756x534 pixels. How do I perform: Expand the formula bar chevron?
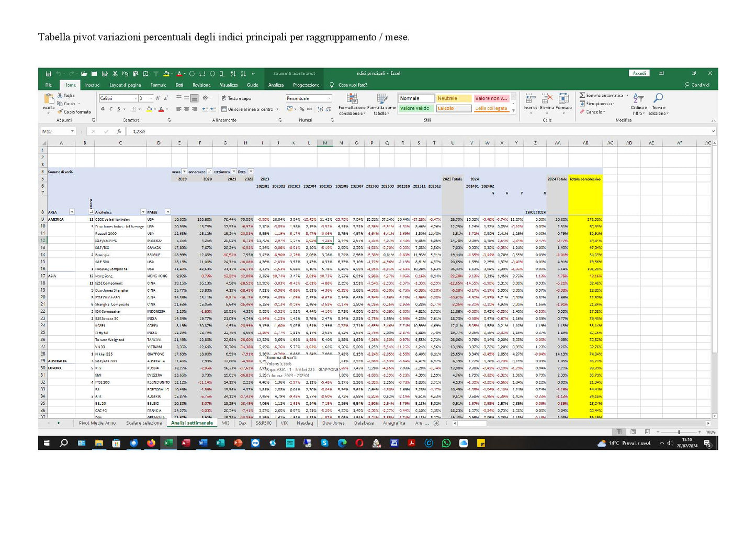click(x=713, y=131)
